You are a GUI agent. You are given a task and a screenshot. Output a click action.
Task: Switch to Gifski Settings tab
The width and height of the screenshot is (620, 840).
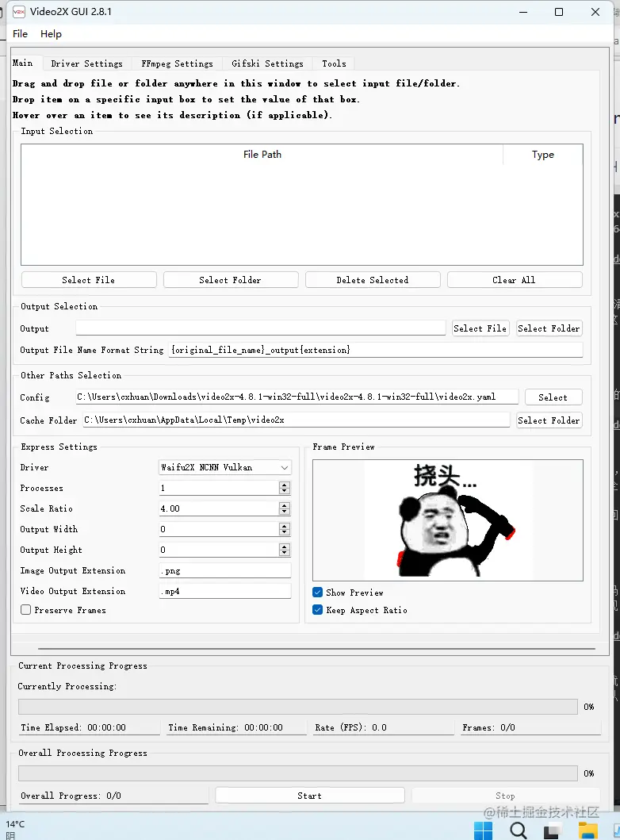click(268, 63)
